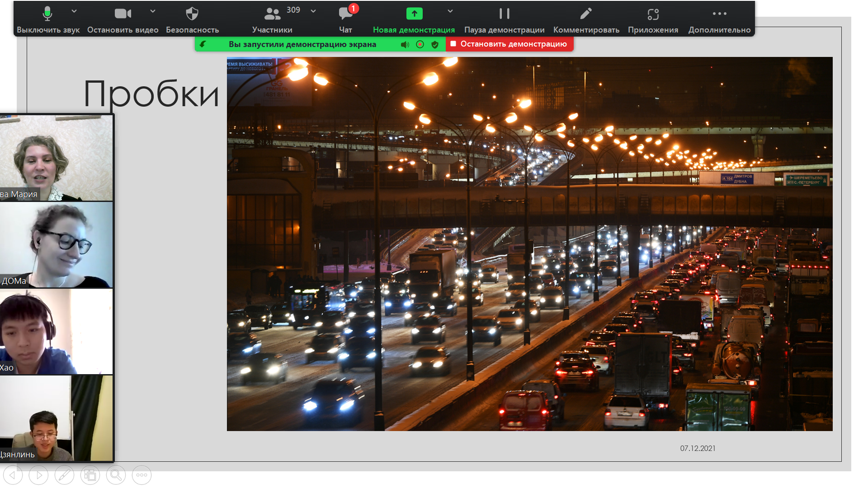The height and width of the screenshot is (488, 868).
Task: Select the Комментировать pencil tool
Action: 586,18
